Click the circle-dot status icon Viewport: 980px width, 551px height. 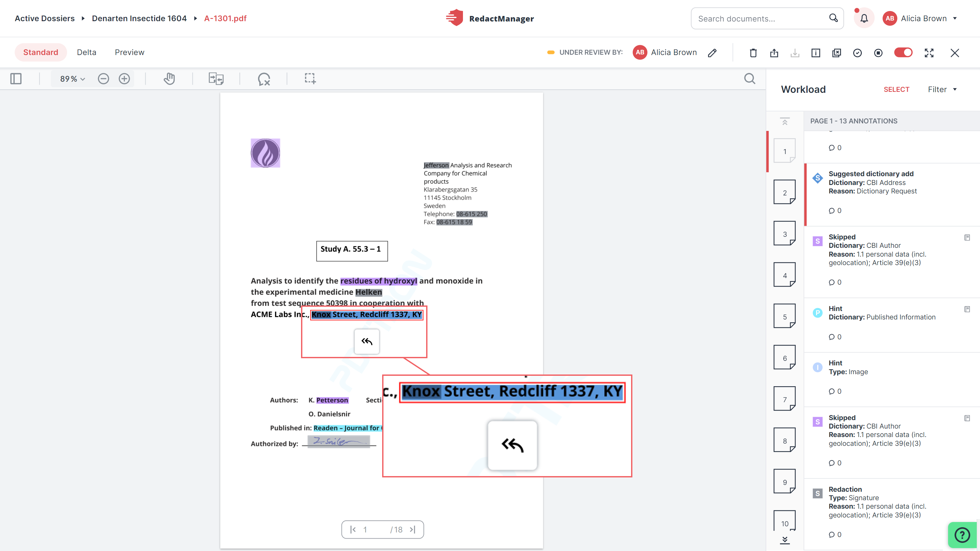click(x=878, y=53)
